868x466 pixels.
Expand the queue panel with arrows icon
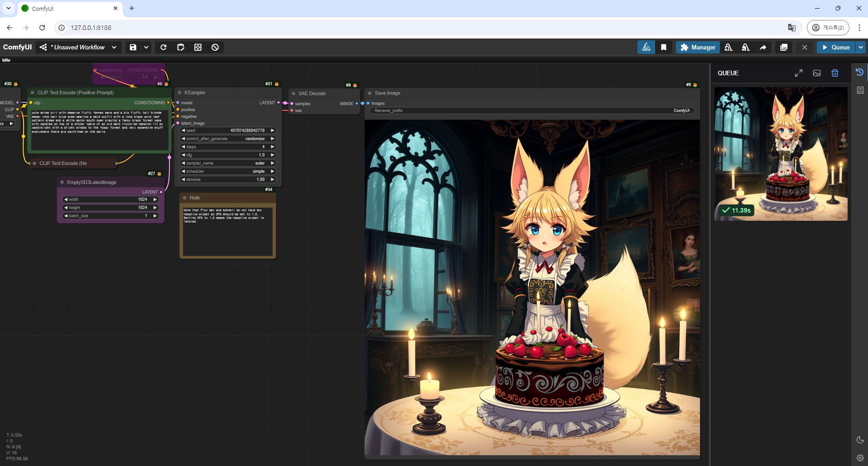tap(799, 73)
